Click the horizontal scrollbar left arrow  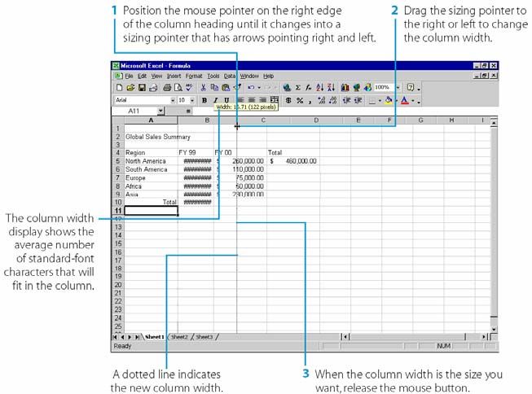[x=345, y=337]
